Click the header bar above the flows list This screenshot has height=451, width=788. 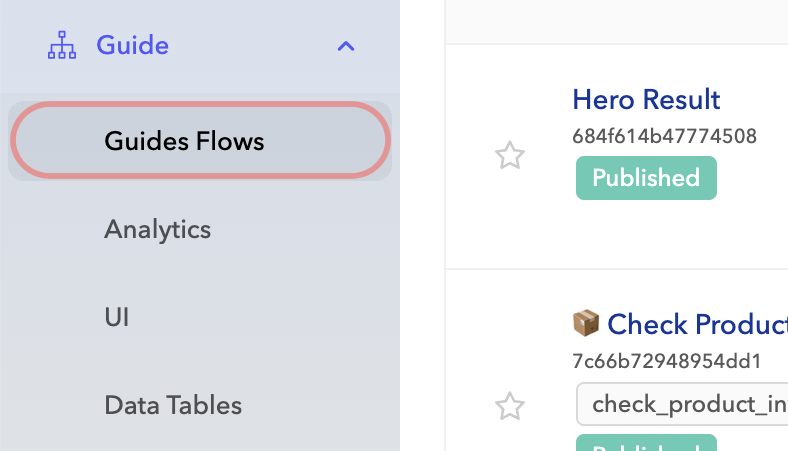(616, 20)
